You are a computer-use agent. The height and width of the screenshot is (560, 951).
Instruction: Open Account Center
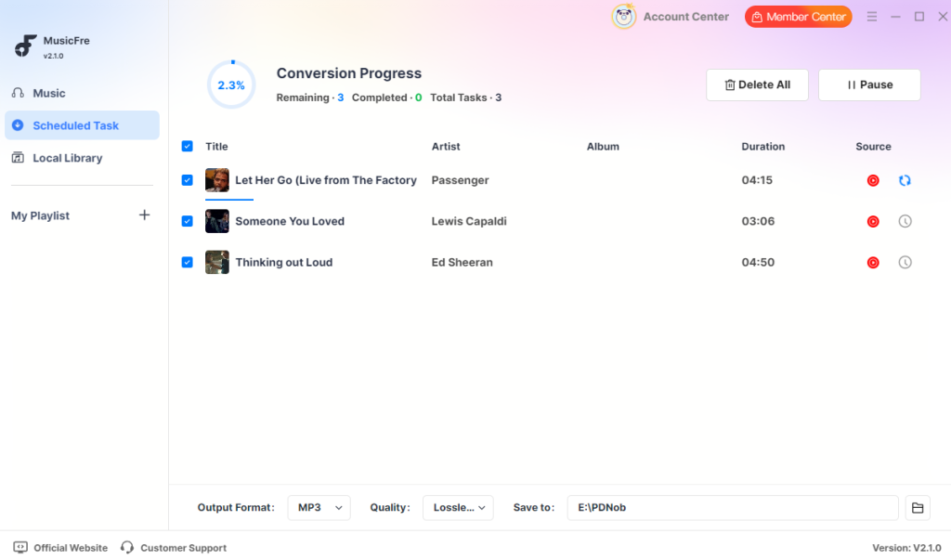[x=686, y=17]
